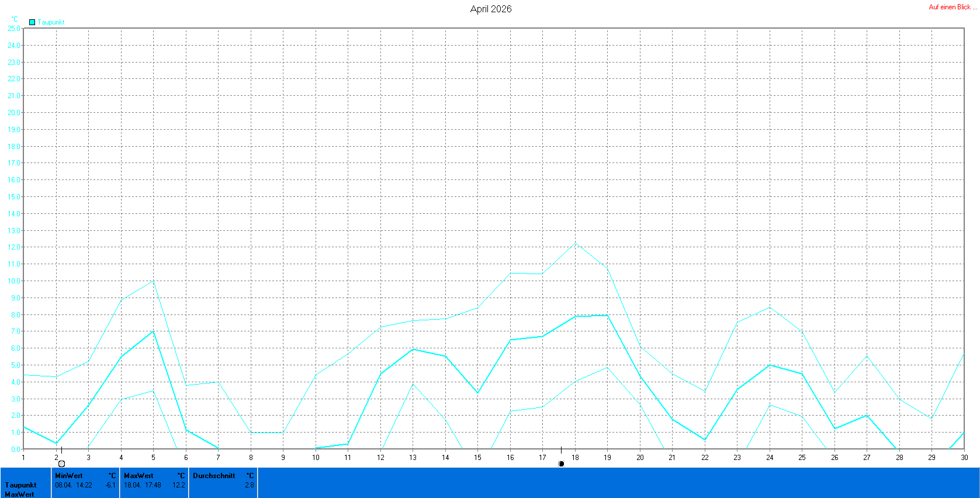Select the average value 2.8 in the table
980x498 pixels.
[x=250, y=485]
